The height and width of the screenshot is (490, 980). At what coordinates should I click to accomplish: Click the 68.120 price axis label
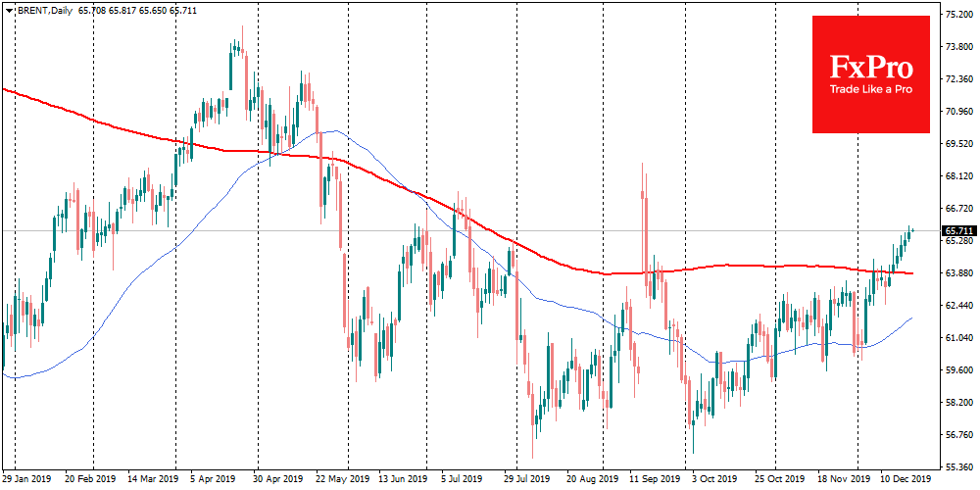pyautogui.click(x=958, y=176)
